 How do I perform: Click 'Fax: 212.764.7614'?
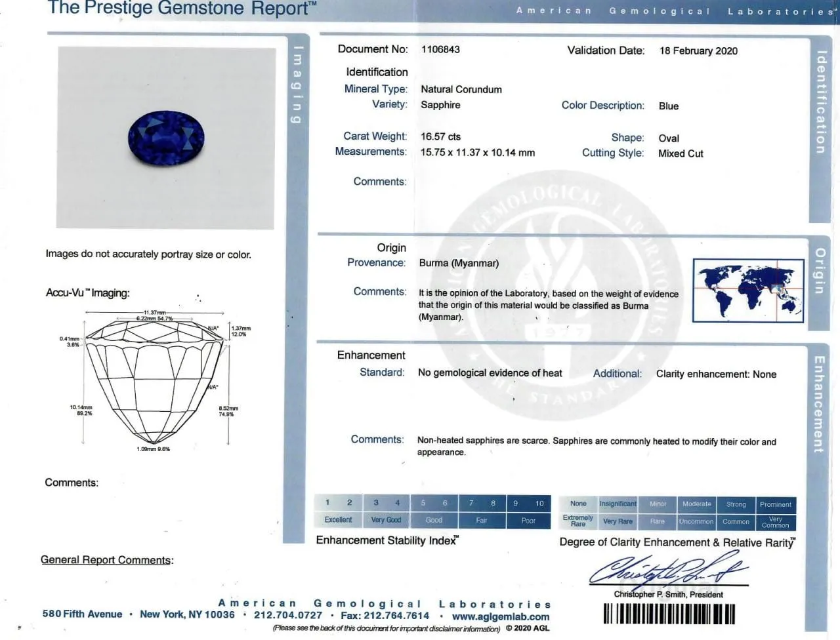tap(385, 616)
